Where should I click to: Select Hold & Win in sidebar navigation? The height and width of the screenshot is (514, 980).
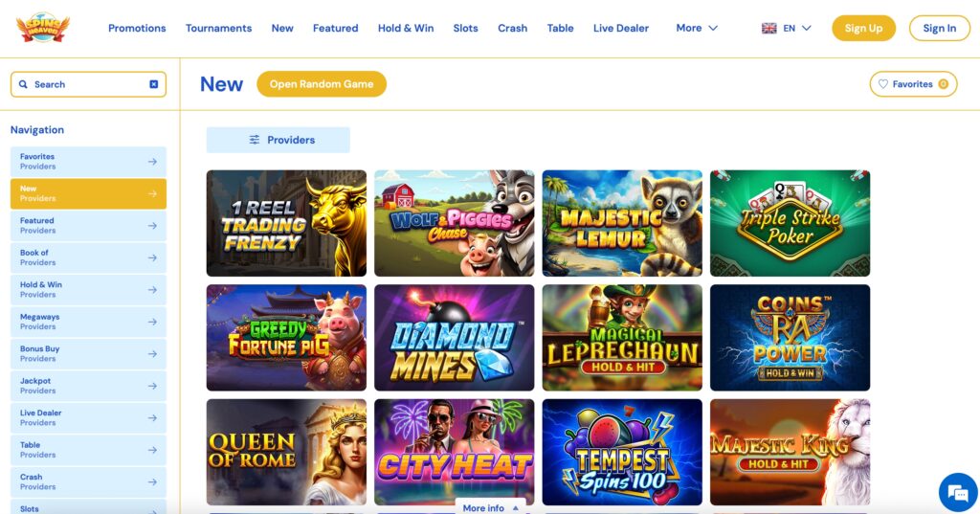point(88,289)
